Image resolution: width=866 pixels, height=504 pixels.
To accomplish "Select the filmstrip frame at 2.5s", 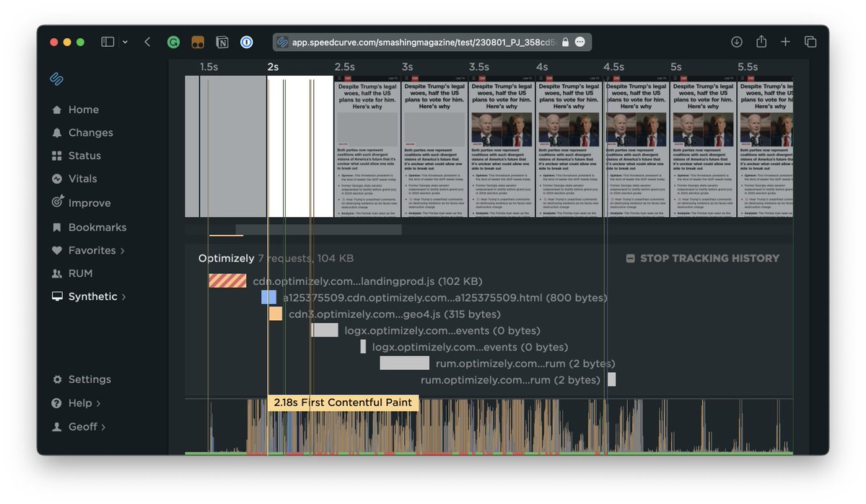I will tap(368, 146).
